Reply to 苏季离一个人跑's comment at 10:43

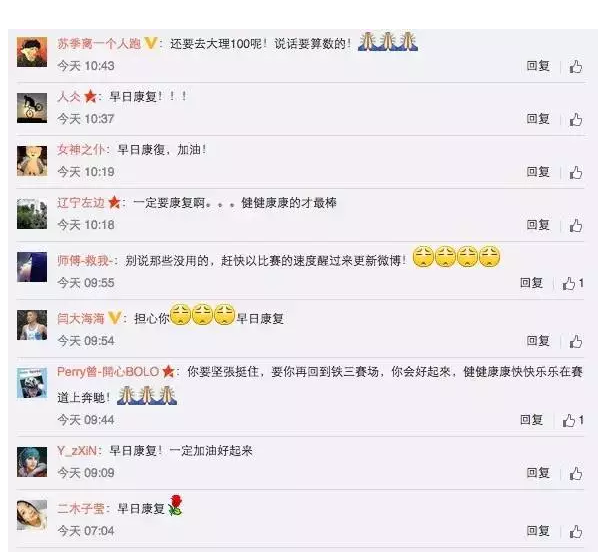[x=538, y=66]
